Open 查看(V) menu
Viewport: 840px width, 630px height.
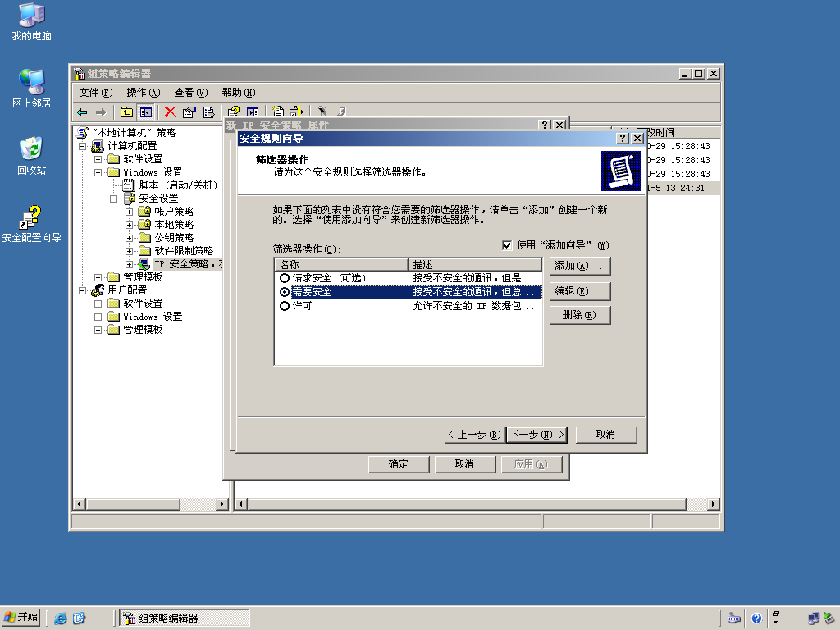(190, 93)
